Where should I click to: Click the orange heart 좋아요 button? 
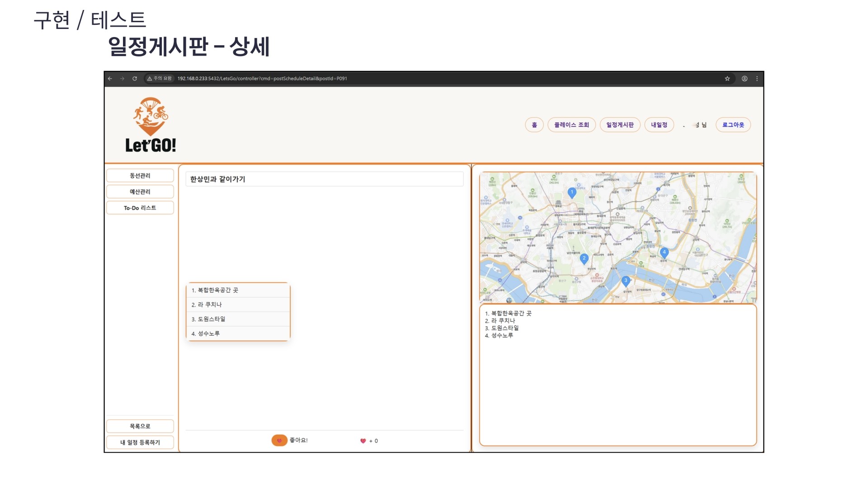(x=279, y=441)
